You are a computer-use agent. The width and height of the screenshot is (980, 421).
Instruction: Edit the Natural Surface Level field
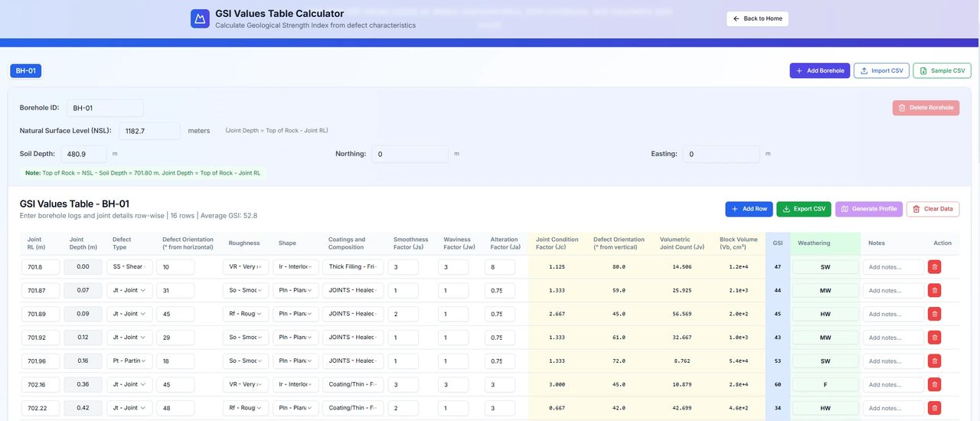click(149, 131)
